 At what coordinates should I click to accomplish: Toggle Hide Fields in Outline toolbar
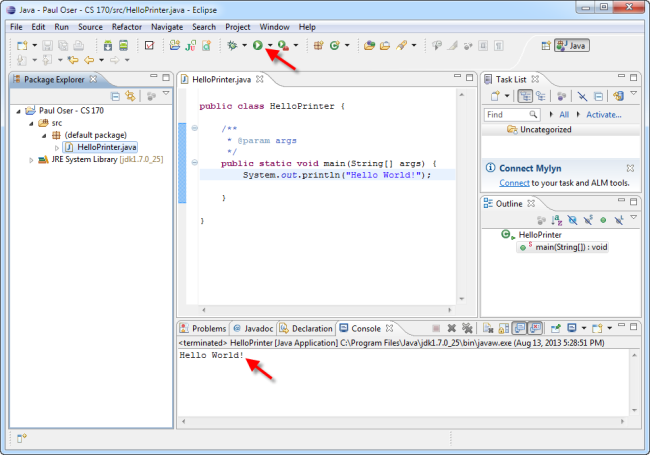572,220
